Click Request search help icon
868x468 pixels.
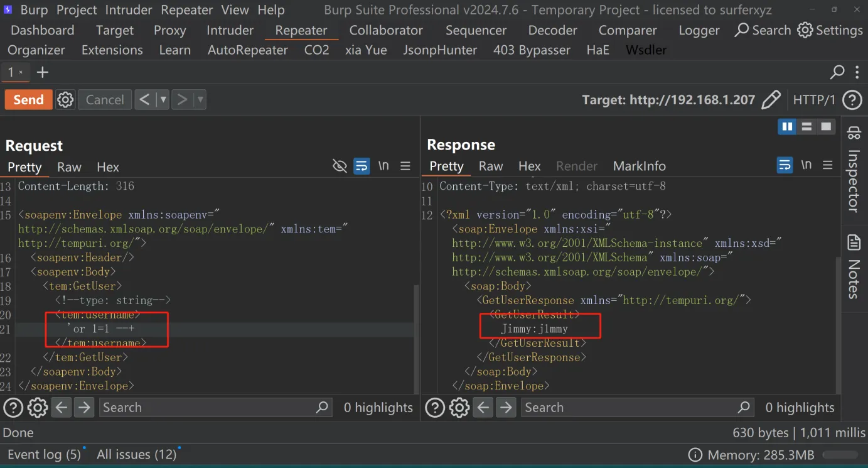click(13, 408)
